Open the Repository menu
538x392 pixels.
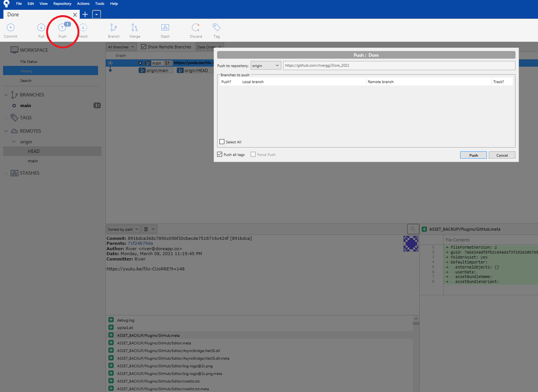point(62,4)
